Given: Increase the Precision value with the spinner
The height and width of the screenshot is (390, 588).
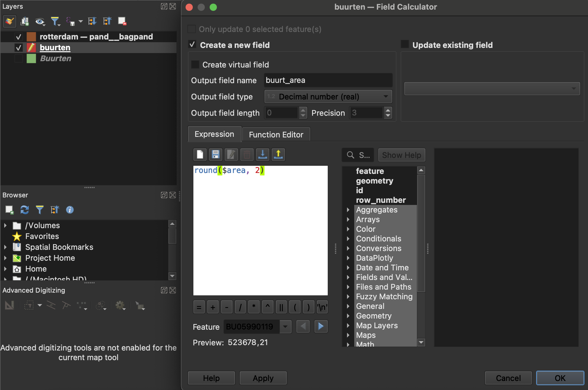Looking at the screenshot, I should click(389, 111).
